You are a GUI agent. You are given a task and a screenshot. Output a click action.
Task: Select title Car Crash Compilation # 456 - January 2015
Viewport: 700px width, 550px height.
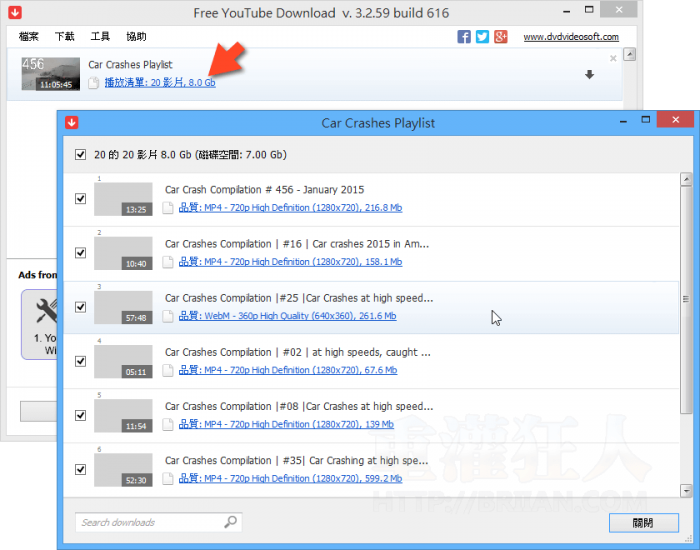click(x=264, y=190)
